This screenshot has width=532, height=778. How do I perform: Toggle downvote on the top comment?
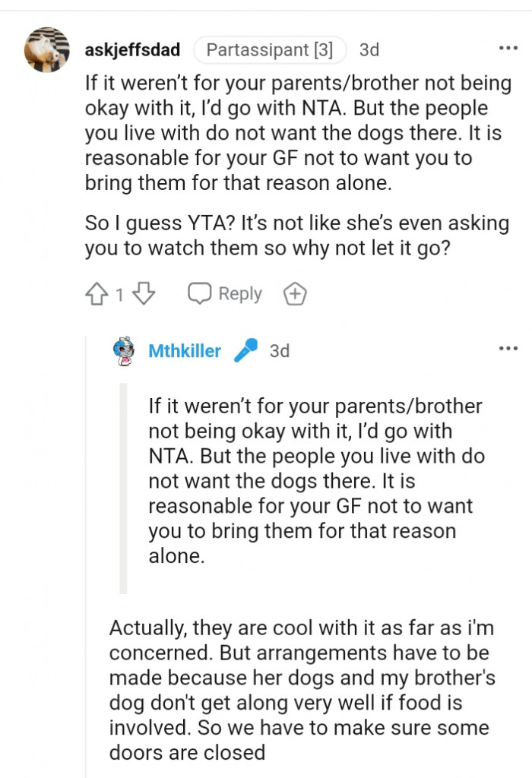click(144, 293)
